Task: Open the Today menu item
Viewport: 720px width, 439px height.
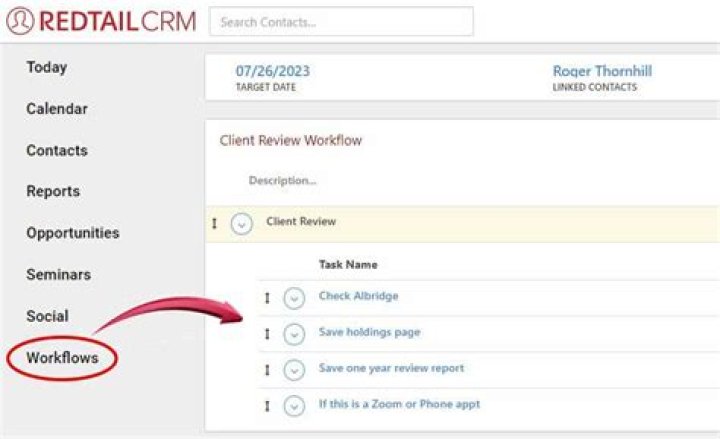Action: tap(47, 67)
